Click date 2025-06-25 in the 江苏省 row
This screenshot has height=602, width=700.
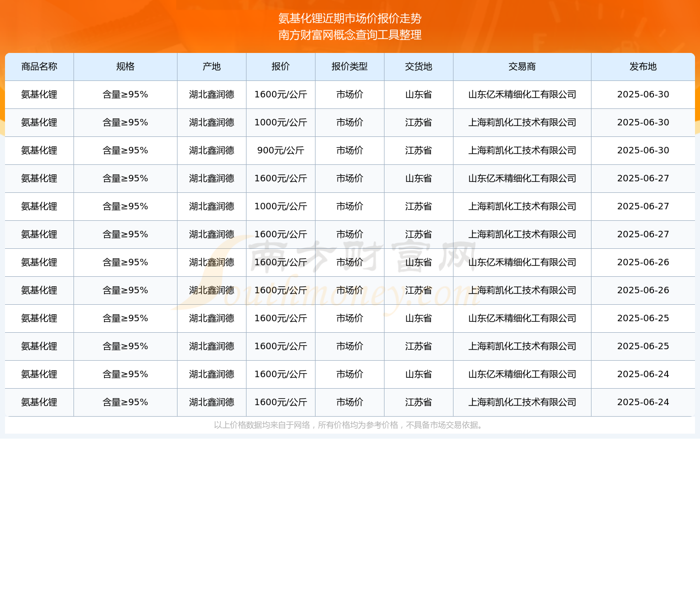click(x=643, y=346)
